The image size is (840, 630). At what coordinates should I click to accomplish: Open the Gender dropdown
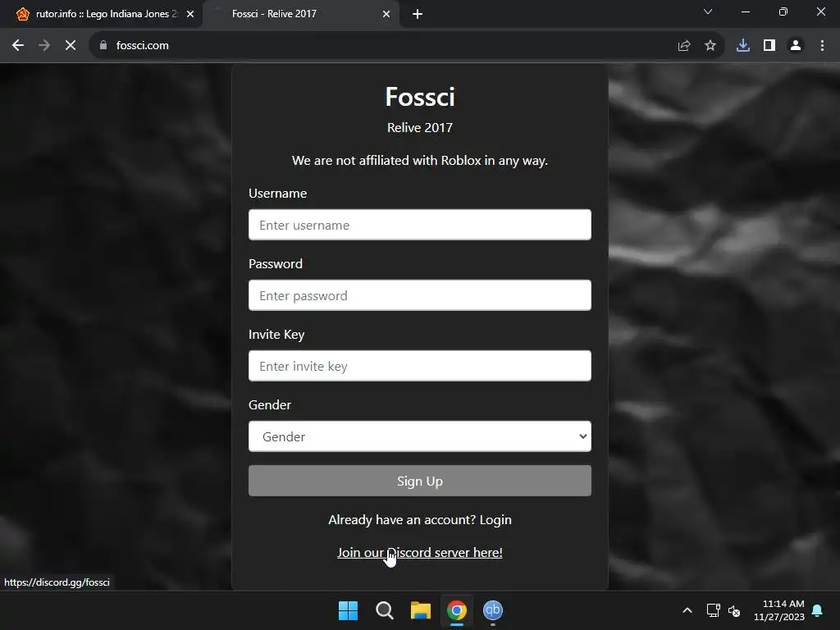pos(420,436)
